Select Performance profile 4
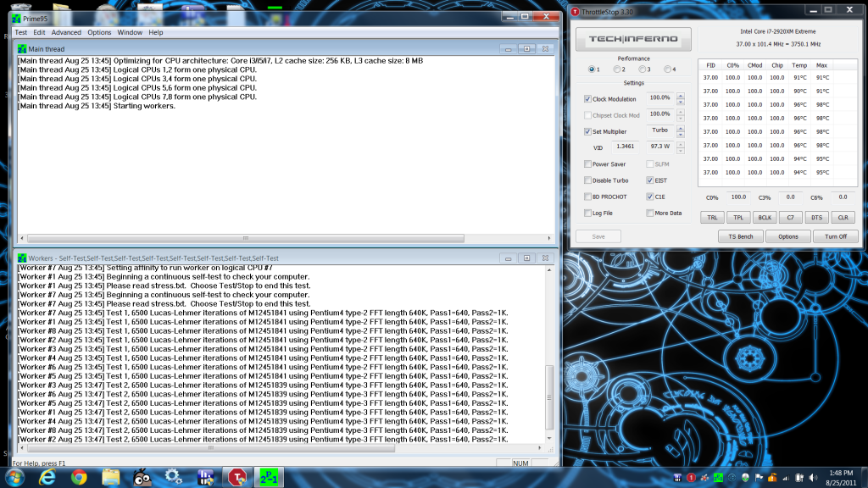The width and height of the screenshot is (868, 488). [668, 69]
